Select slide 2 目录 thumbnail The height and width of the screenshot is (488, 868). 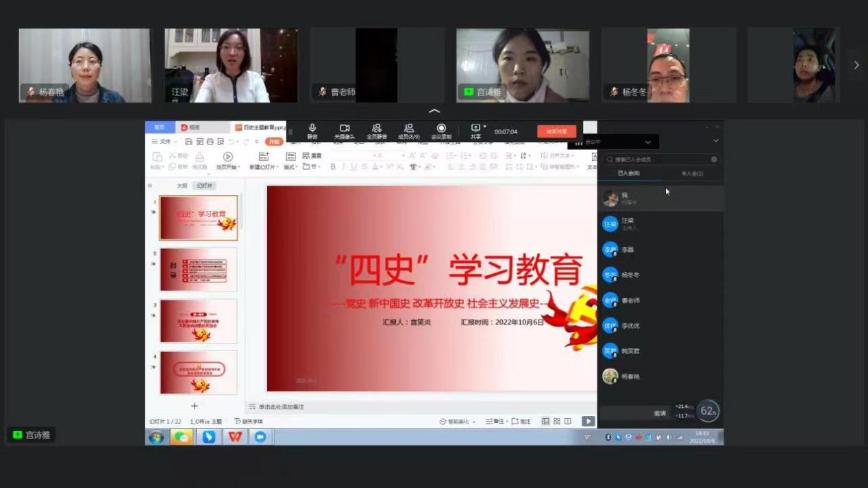tap(199, 270)
